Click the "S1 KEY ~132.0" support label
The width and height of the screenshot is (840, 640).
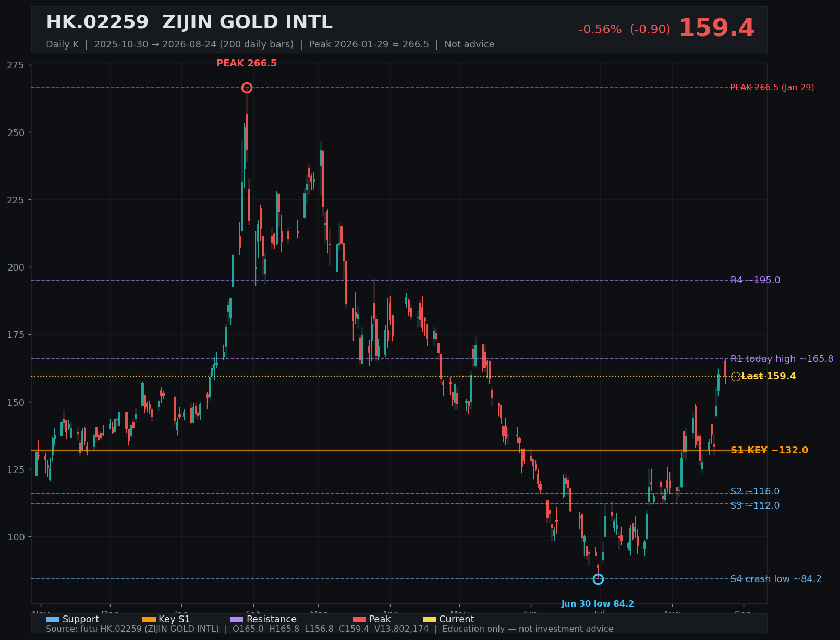pos(769,450)
